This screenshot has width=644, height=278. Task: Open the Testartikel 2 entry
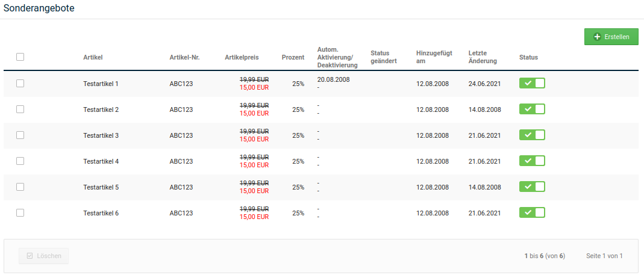tap(101, 110)
